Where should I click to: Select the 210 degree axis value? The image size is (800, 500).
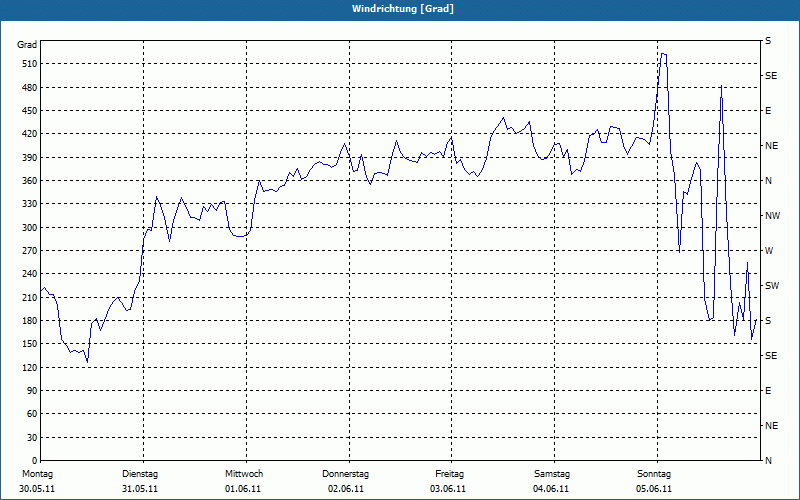coord(29,297)
